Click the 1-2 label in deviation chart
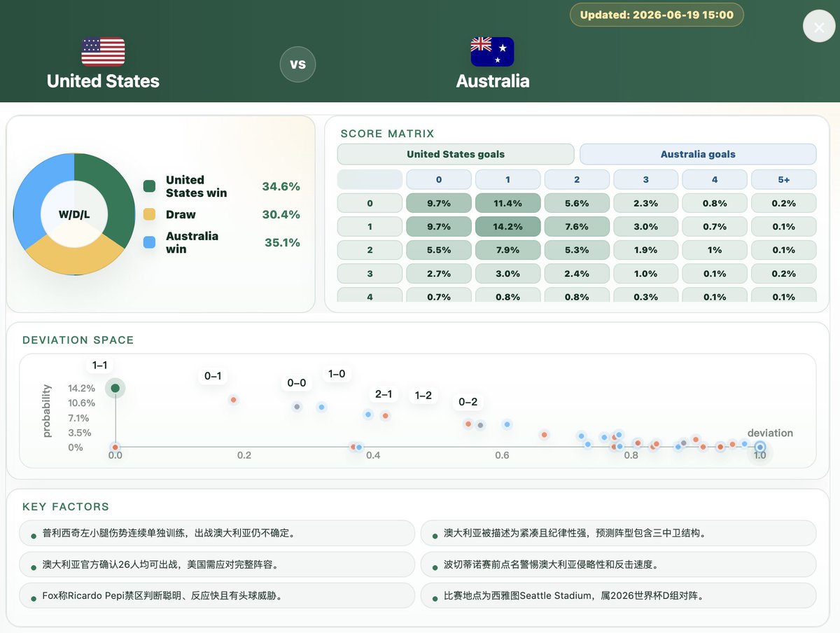Screen dimensions: 840x633 coord(423,396)
